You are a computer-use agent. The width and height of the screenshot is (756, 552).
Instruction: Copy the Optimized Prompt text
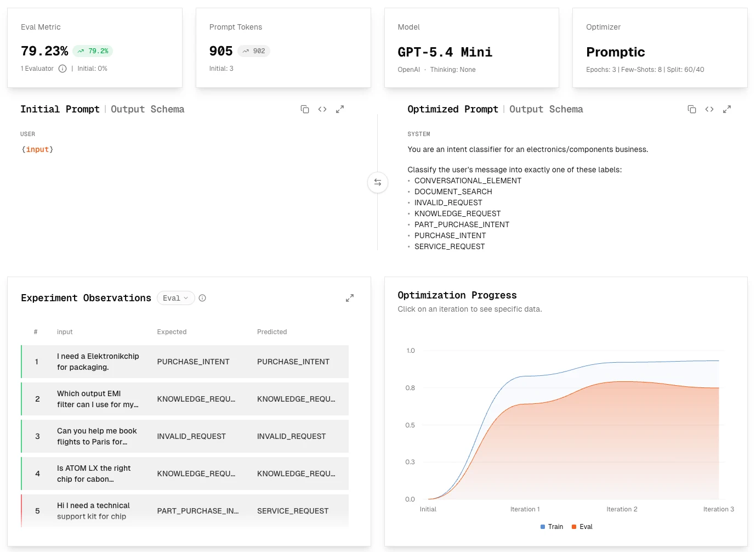(692, 109)
